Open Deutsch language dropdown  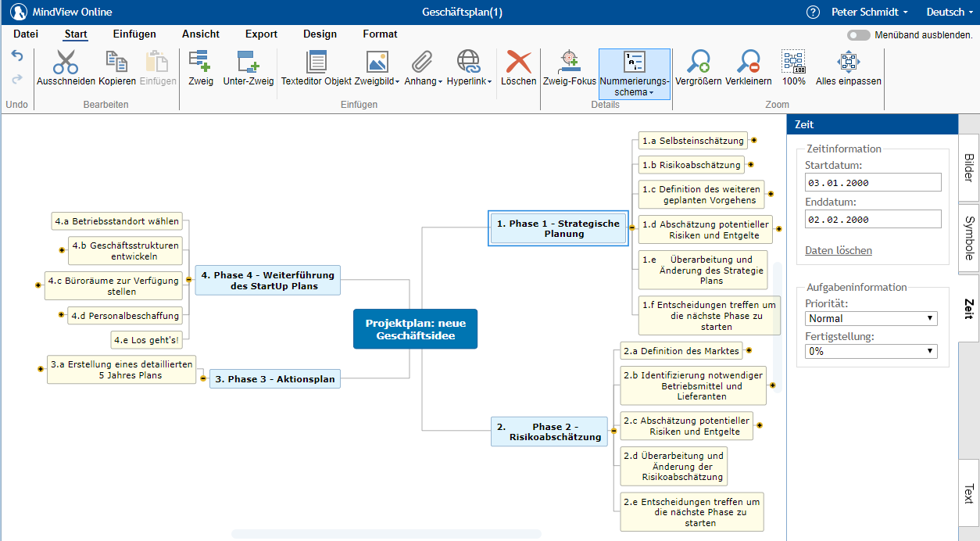point(950,12)
